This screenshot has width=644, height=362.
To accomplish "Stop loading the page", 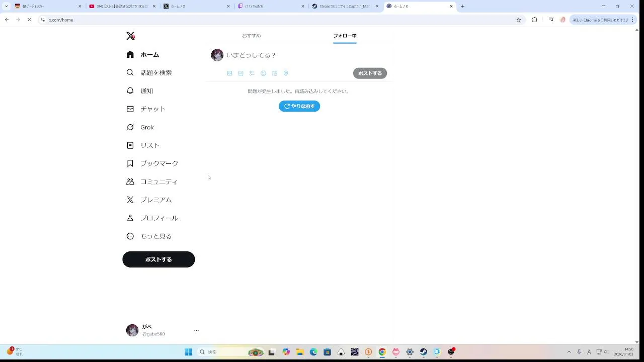I will 29,20.
